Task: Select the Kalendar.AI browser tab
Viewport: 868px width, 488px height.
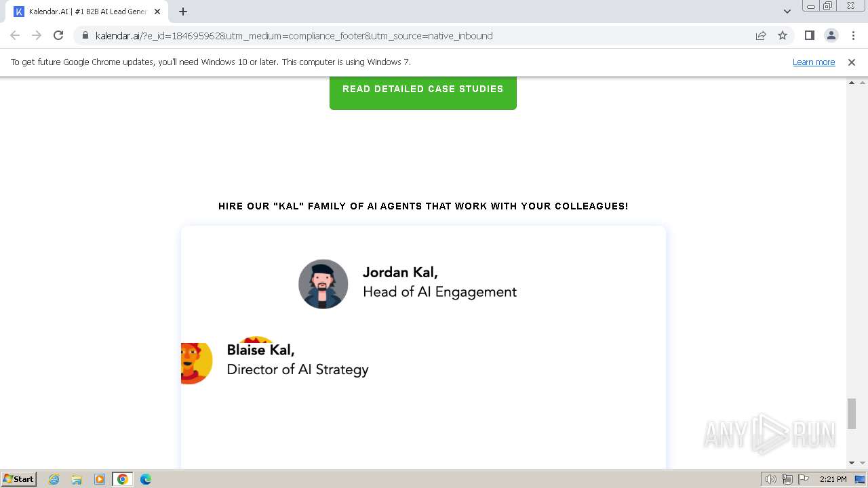Action: coord(87,12)
